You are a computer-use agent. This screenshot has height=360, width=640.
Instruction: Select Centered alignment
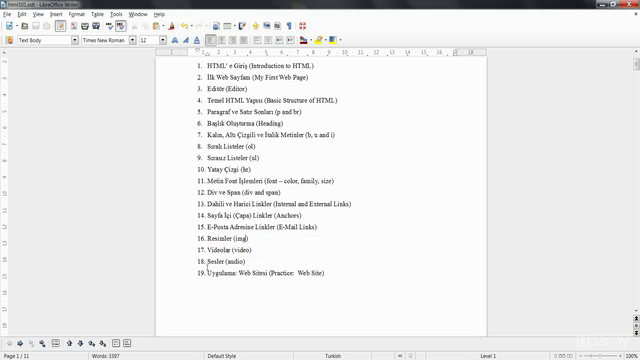pyautogui.click(x=222, y=40)
